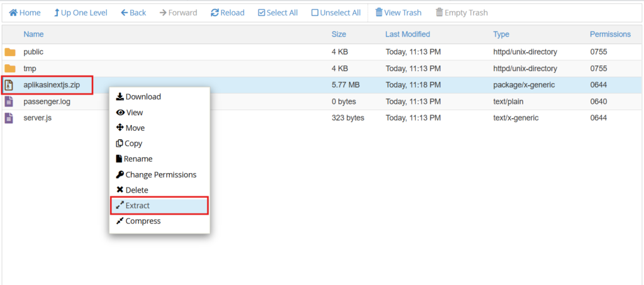
Task: Click the Home toolbar icon
Action: 13,13
